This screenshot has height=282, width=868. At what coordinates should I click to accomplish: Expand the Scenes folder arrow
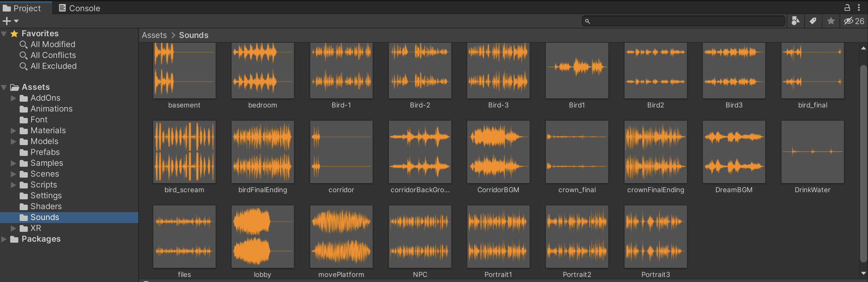[13, 174]
